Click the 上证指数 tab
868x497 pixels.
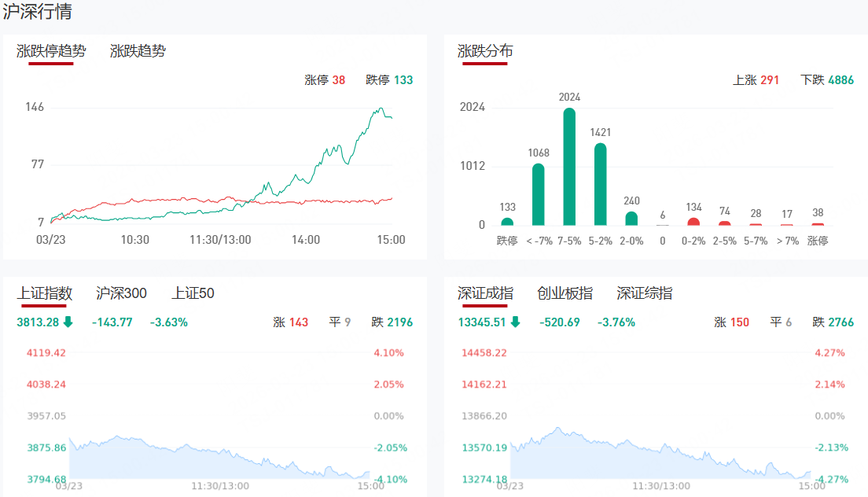[x=45, y=293]
